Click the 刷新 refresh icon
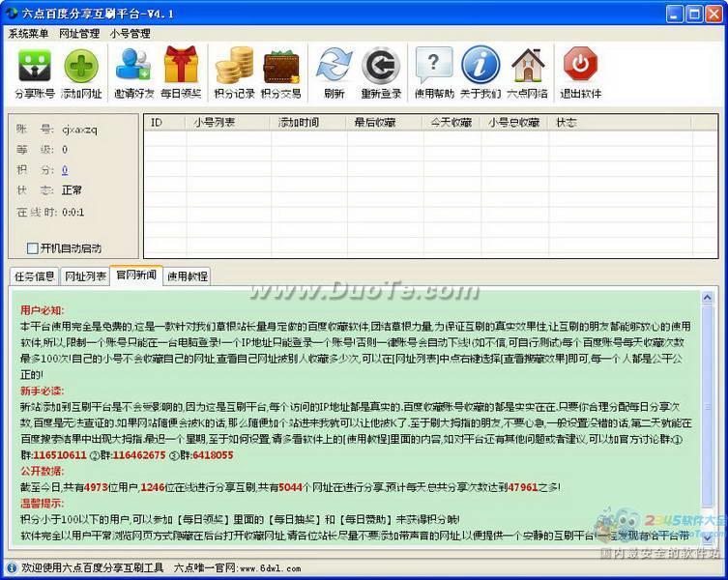The height and width of the screenshot is (580, 728). click(x=335, y=72)
